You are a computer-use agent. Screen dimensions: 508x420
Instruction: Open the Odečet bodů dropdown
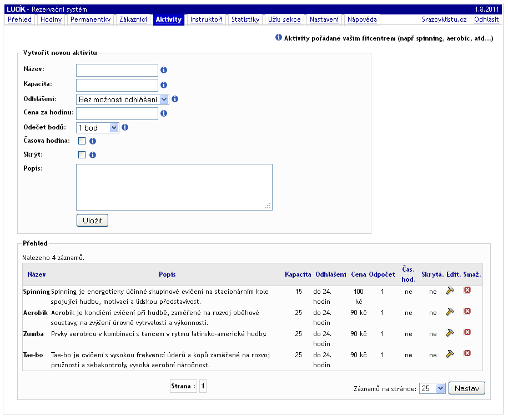(98, 128)
